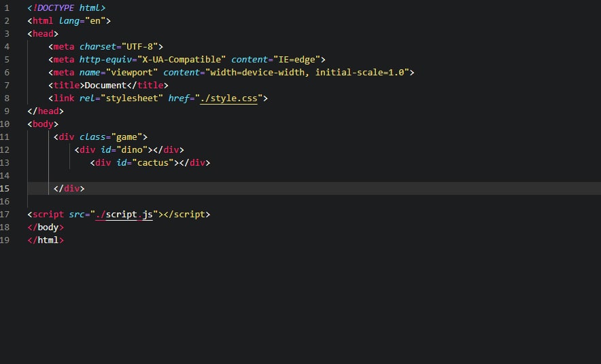Screen dimensions: 601x364
Task: Click the class="game" attribute
Action: [x=111, y=137]
